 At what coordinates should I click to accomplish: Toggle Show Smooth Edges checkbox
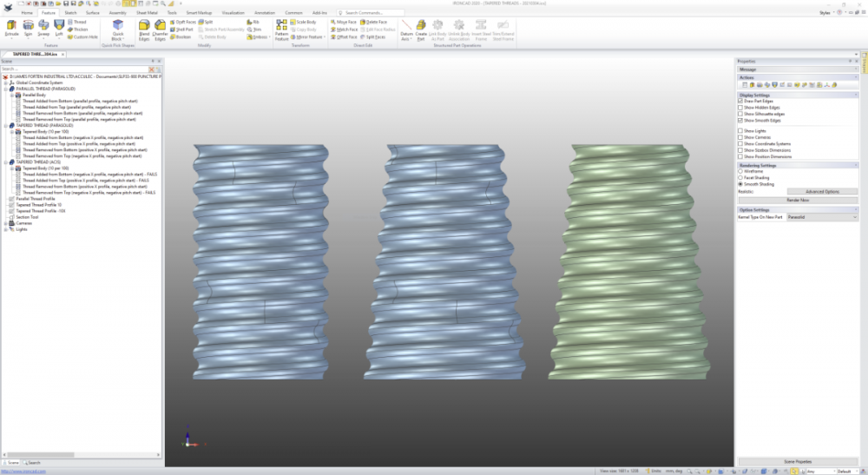click(x=740, y=120)
